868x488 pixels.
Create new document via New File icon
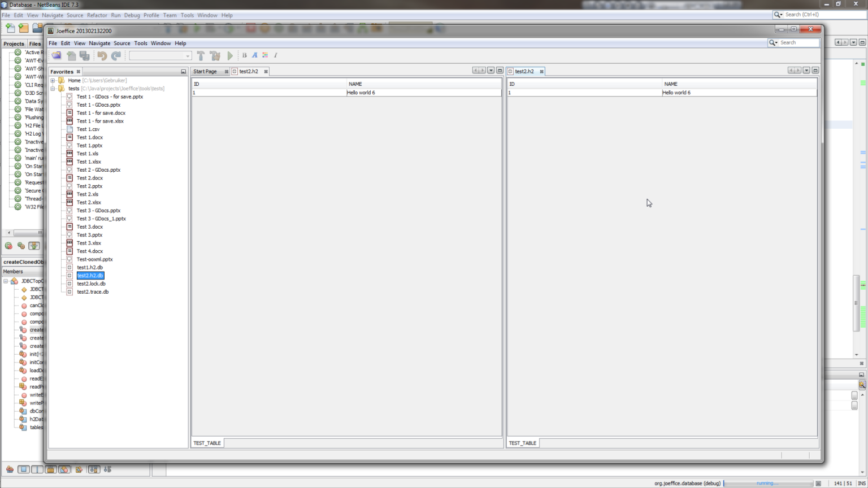point(71,55)
